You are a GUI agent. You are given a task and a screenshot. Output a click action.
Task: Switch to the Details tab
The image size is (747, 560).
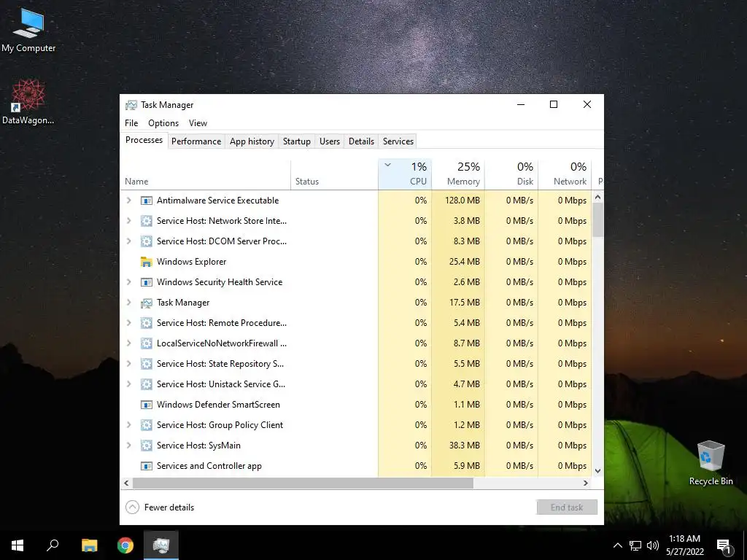(361, 141)
